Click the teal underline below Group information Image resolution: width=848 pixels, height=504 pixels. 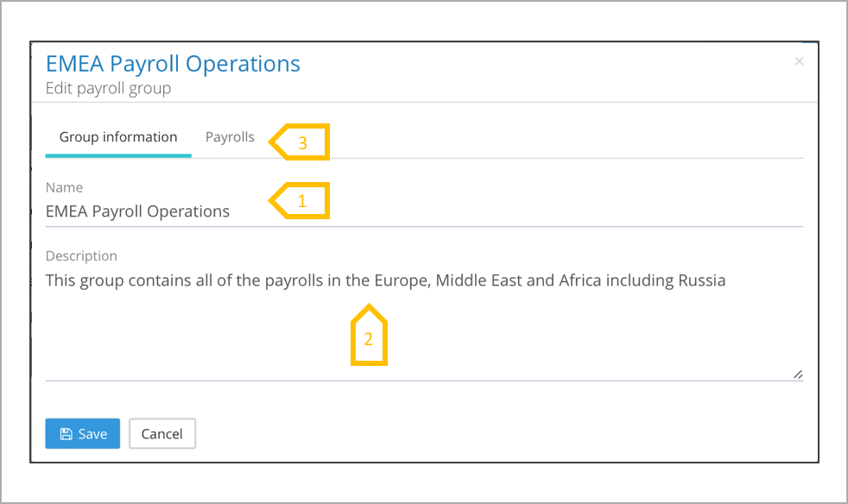pyautogui.click(x=118, y=155)
